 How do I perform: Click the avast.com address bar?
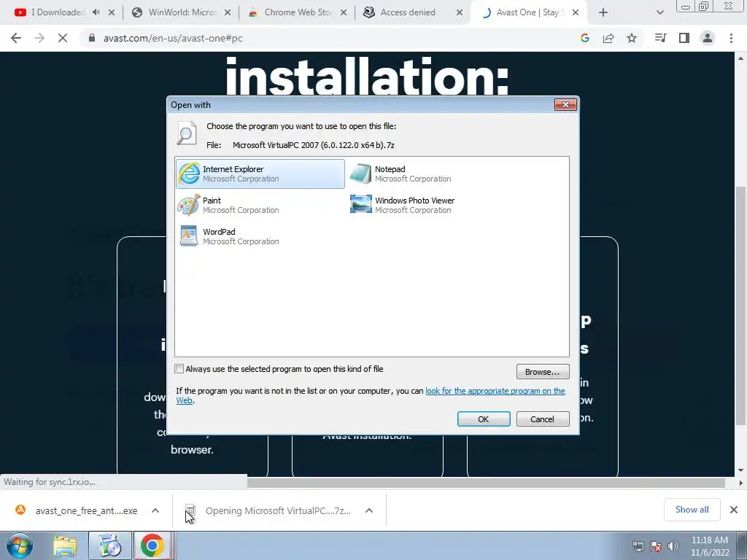click(x=329, y=38)
